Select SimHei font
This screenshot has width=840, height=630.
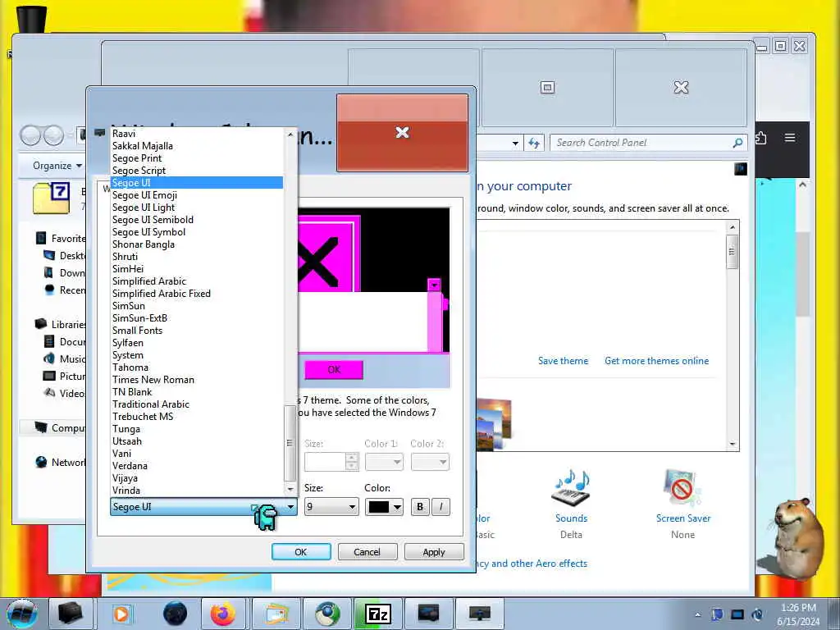(x=197, y=269)
